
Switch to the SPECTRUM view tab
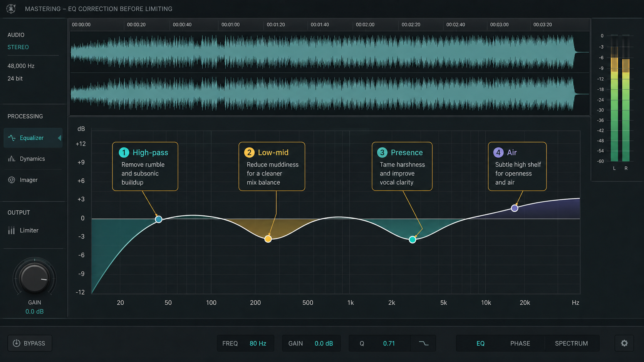[x=571, y=343]
